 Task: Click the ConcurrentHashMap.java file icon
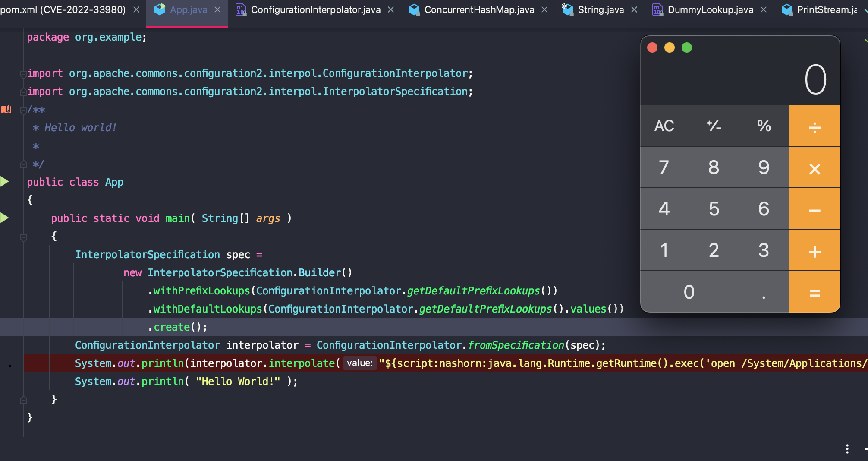tap(414, 9)
